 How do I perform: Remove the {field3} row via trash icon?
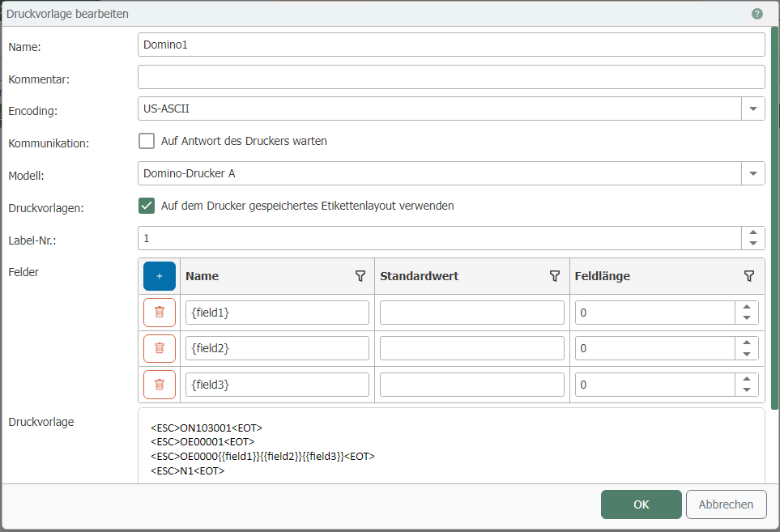(160, 385)
